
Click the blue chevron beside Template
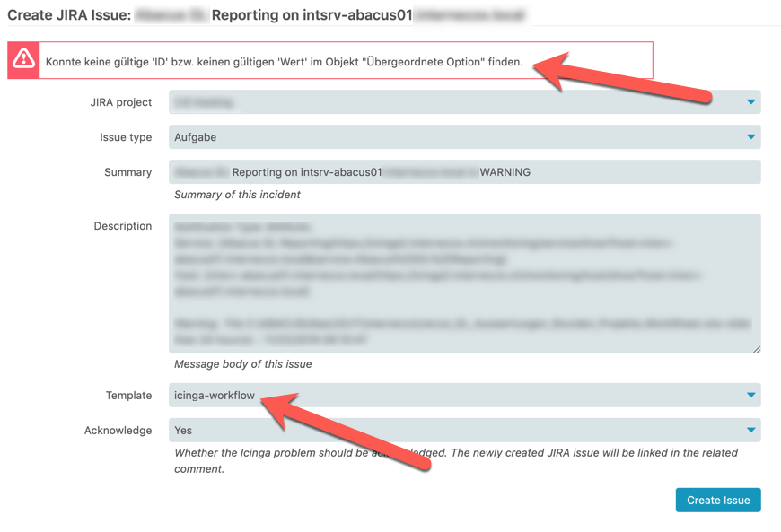[750, 395]
